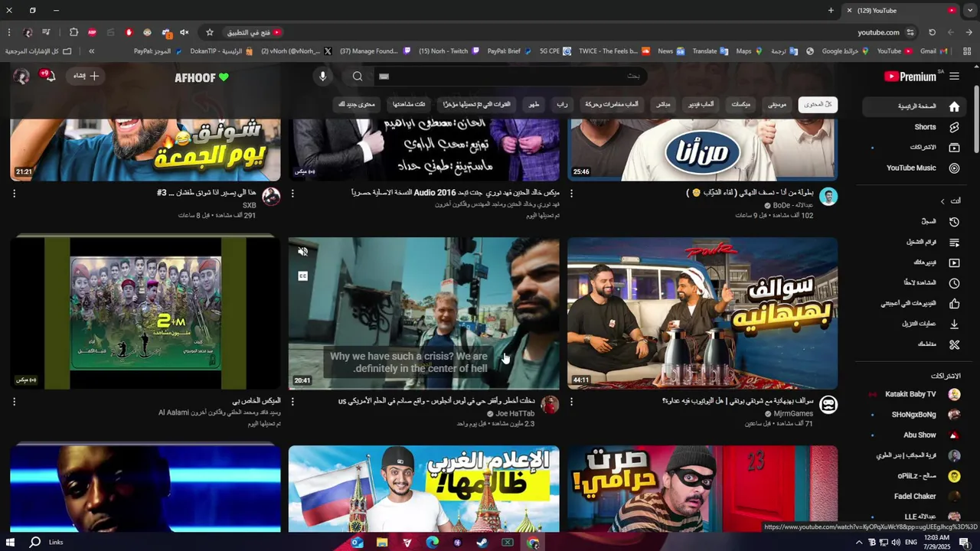Open the 2M mix thumbnail with soldiers
Image resolution: width=980 pixels, height=551 pixels.
click(145, 313)
